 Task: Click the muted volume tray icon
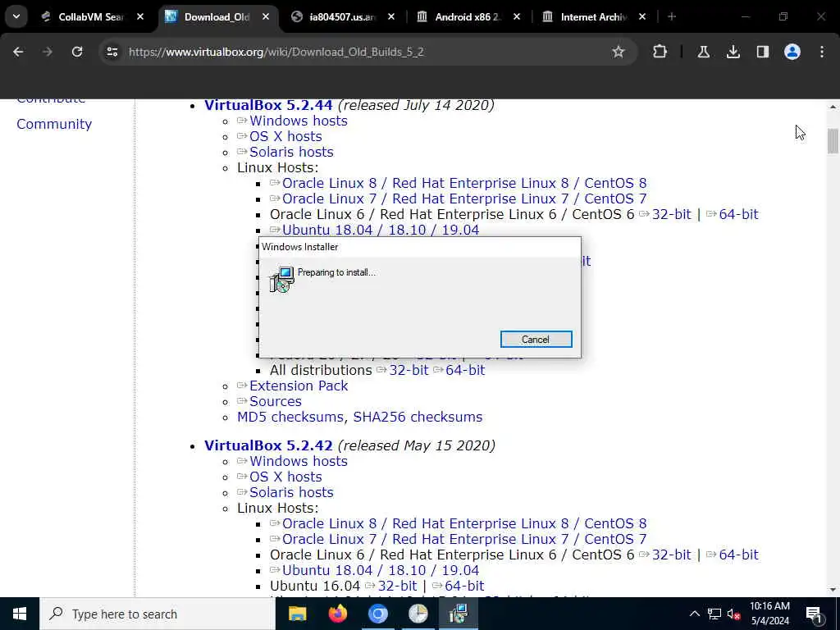(x=734, y=614)
